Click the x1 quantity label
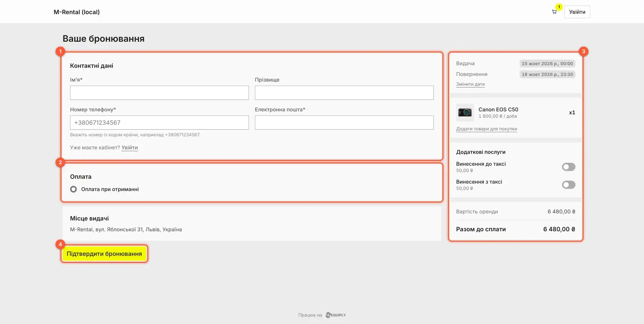 pos(572,112)
